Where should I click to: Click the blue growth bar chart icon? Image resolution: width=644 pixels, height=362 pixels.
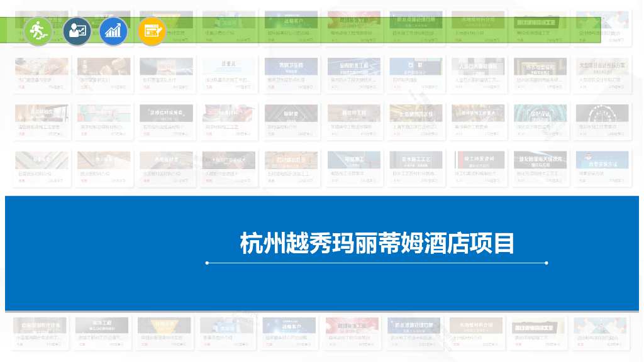[x=113, y=31]
